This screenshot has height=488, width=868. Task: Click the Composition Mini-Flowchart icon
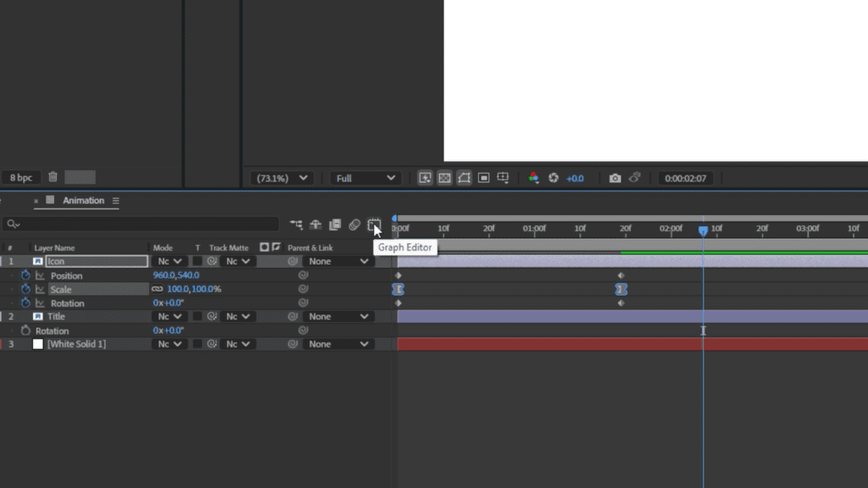[x=296, y=225]
